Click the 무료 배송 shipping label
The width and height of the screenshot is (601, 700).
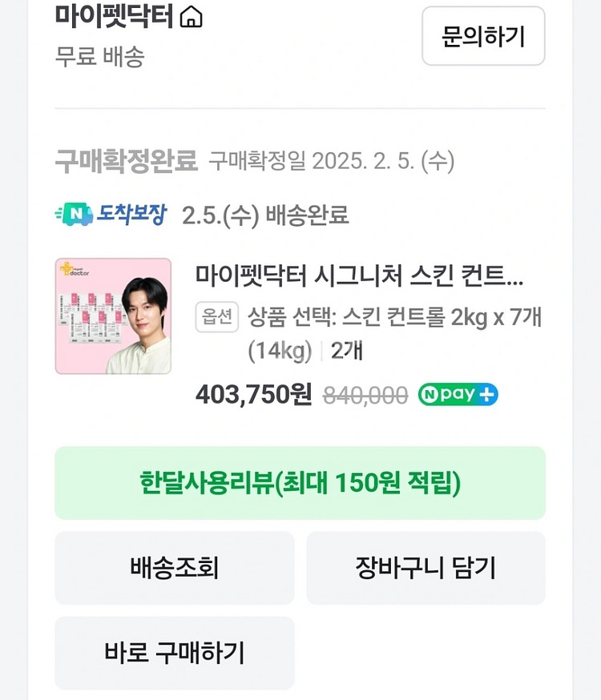click(x=99, y=57)
